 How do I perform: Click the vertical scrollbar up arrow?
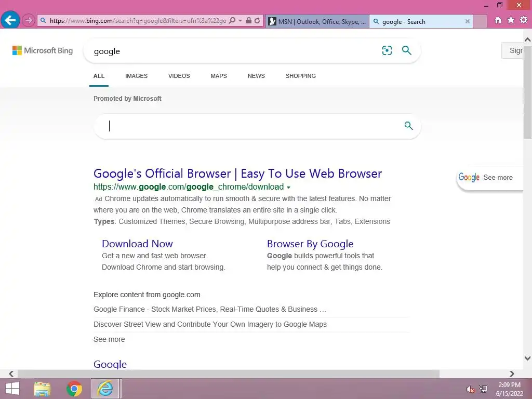(528, 40)
